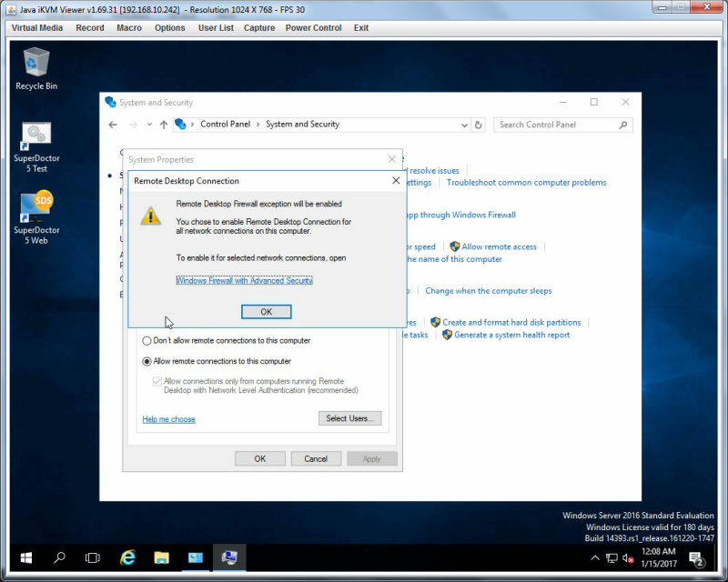
Task: Open the Virtual Media menu
Action: pyautogui.click(x=37, y=28)
